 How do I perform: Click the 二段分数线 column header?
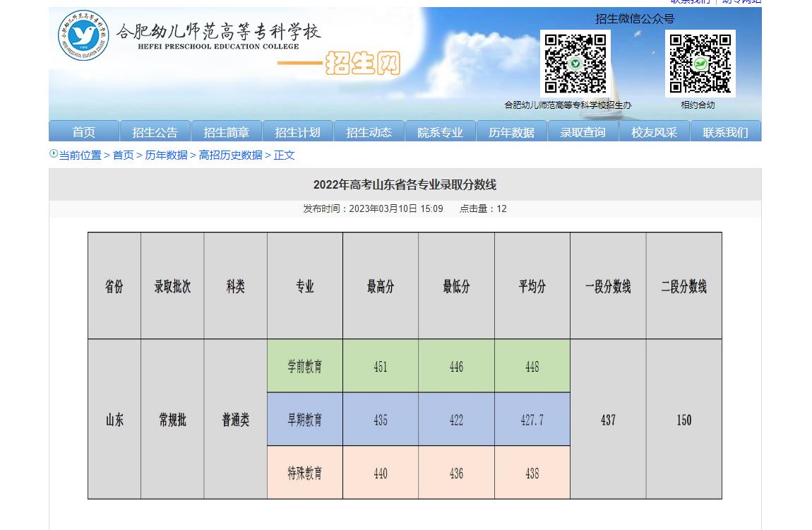pos(684,286)
